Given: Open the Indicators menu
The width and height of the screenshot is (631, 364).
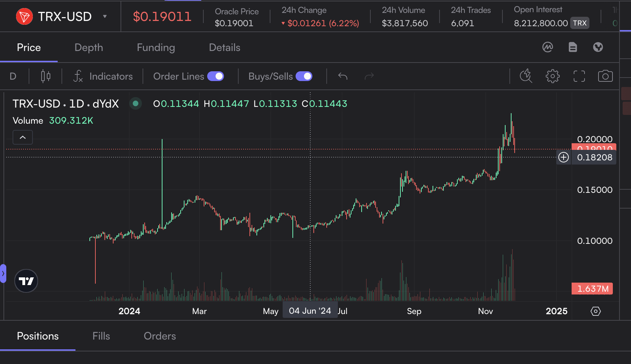Looking at the screenshot, I should (x=103, y=76).
